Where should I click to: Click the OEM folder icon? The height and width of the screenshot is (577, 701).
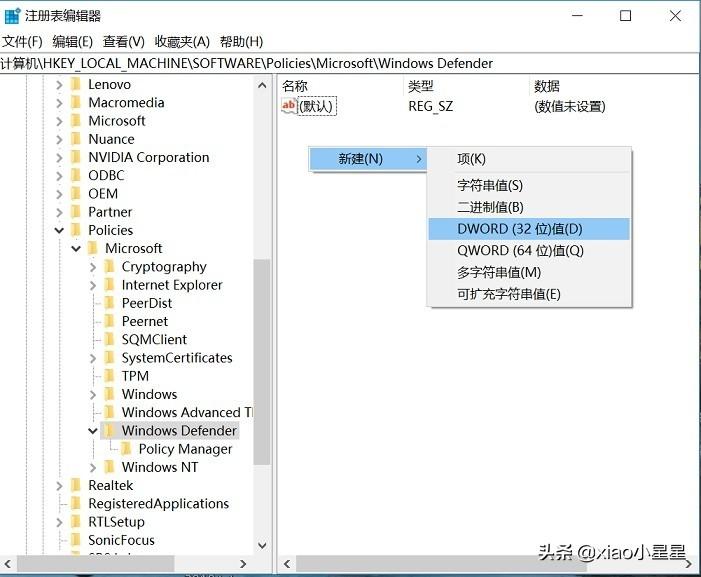(76, 194)
